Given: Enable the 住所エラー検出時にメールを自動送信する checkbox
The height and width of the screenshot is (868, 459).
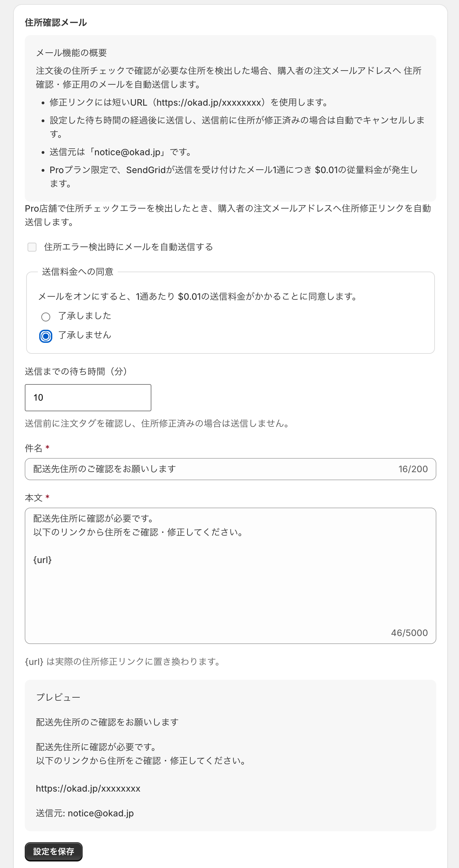Looking at the screenshot, I should pyautogui.click(x=32, y=247).
